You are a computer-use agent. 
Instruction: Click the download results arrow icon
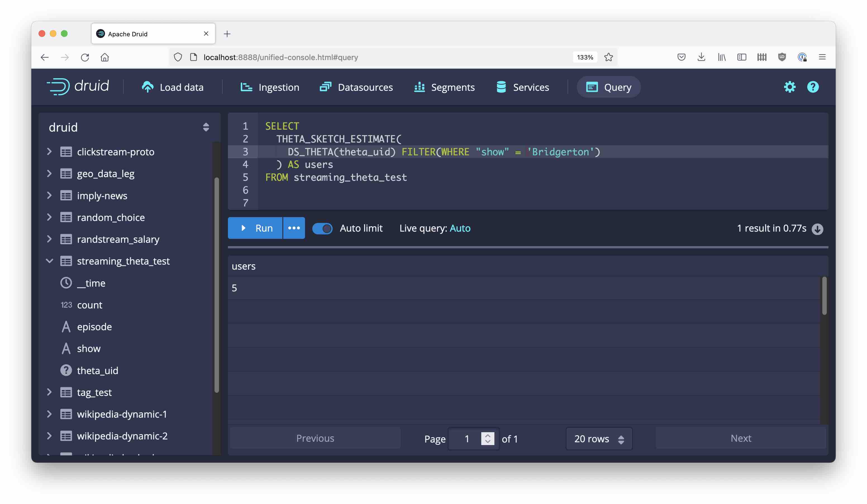coord(817,229)
